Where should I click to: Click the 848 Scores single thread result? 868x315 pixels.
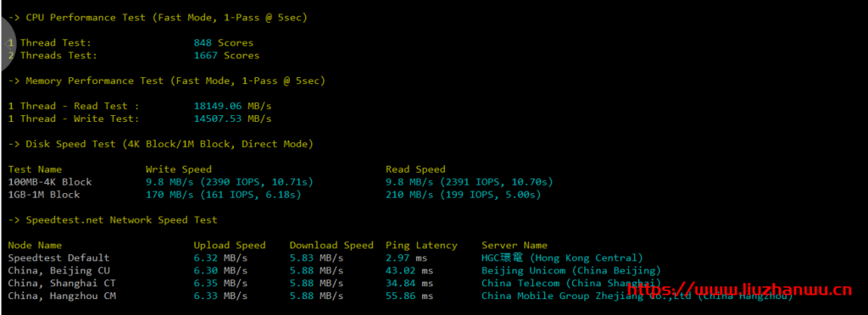tap(223, 42)
